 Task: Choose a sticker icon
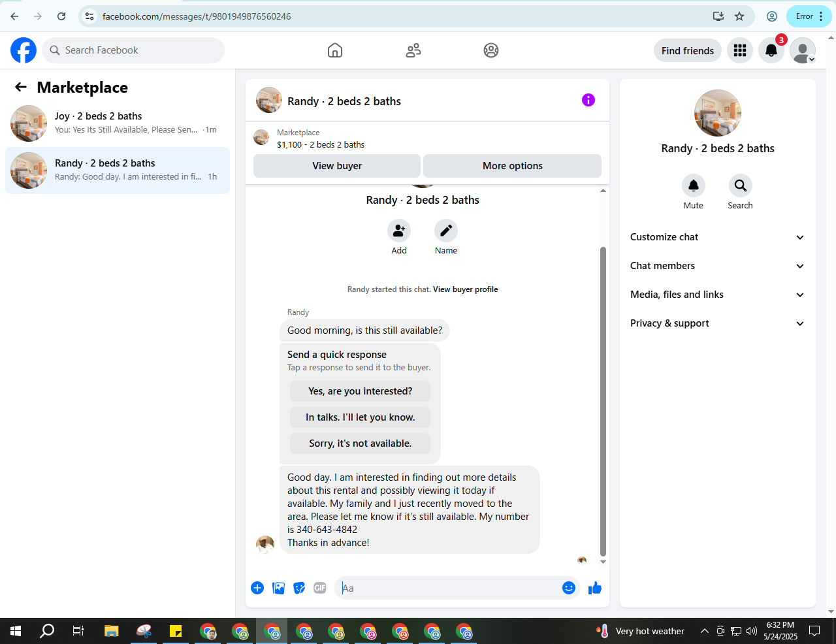click(299, 588)
